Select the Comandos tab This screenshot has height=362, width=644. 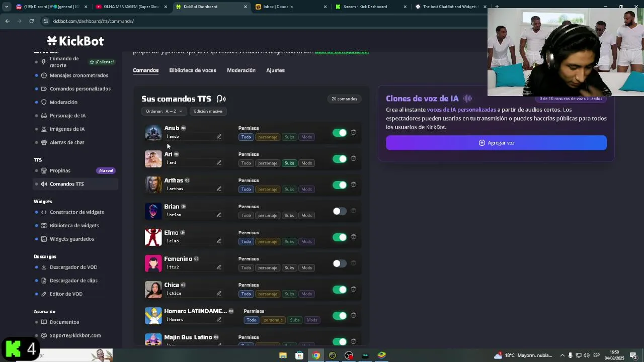146,70
